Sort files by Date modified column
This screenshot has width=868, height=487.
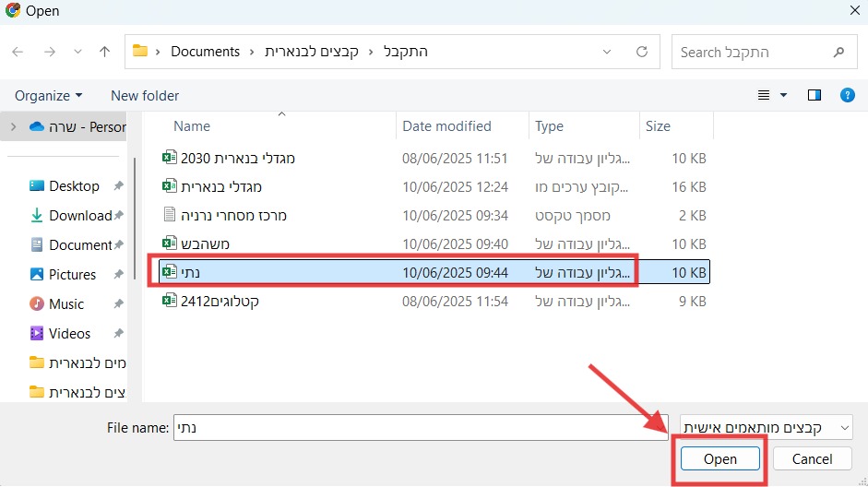coord(446,126)
